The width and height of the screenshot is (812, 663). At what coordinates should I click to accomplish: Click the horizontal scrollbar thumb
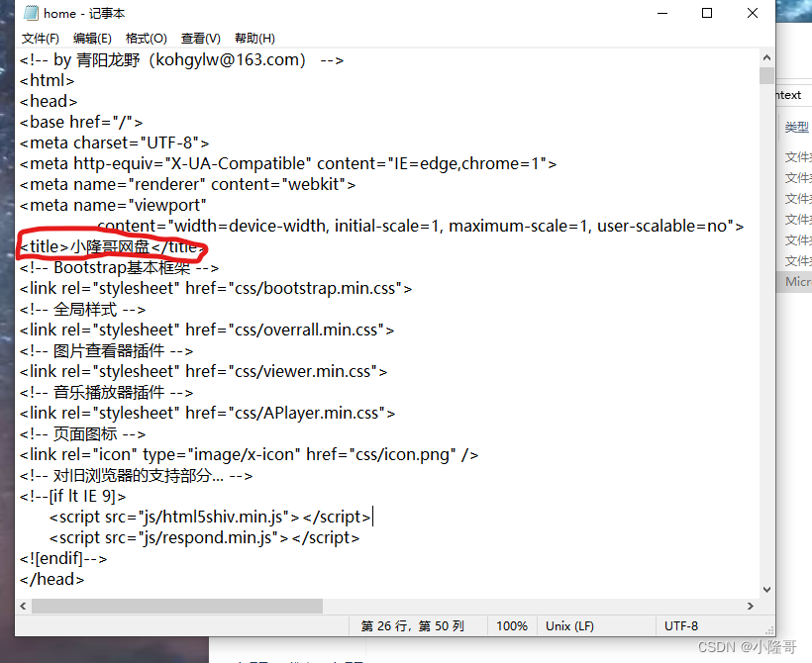(x=177, y=606)
